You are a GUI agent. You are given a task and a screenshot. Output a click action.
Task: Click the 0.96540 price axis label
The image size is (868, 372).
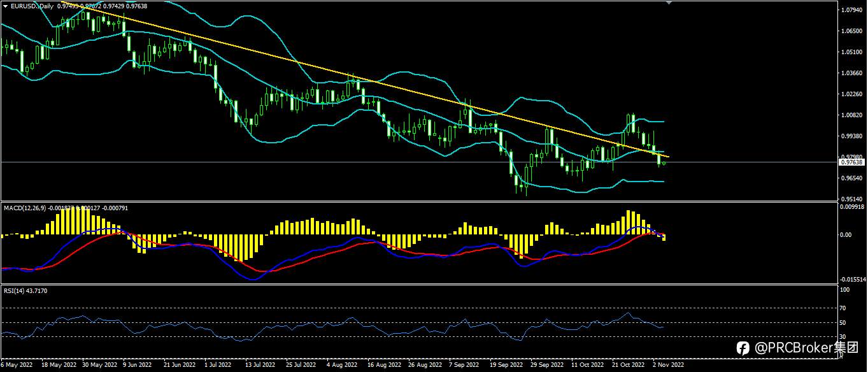pos(851,178)
